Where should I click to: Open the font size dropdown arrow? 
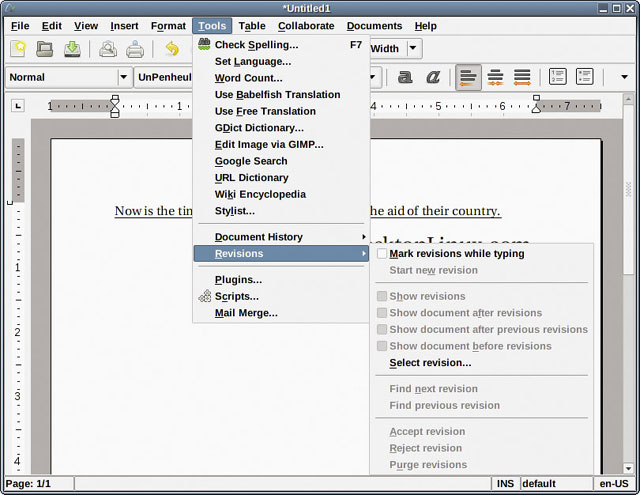click(x=373, y=77)
